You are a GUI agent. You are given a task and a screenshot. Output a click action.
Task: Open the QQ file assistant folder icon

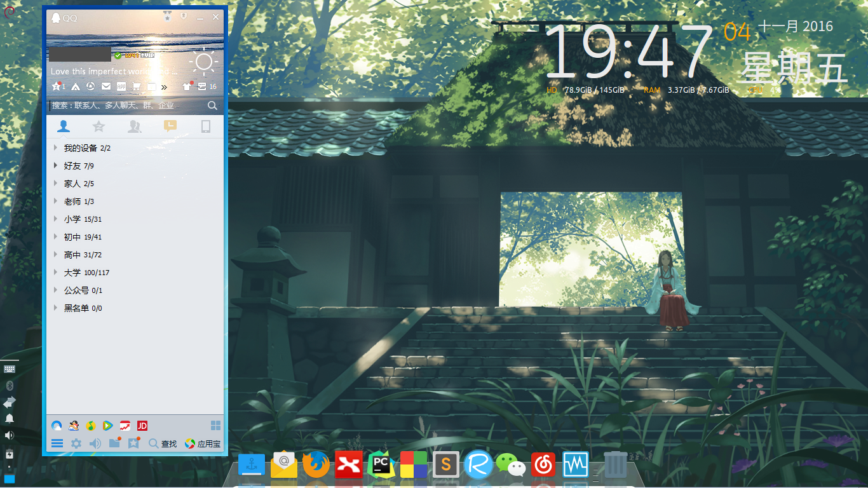(114, 443)
